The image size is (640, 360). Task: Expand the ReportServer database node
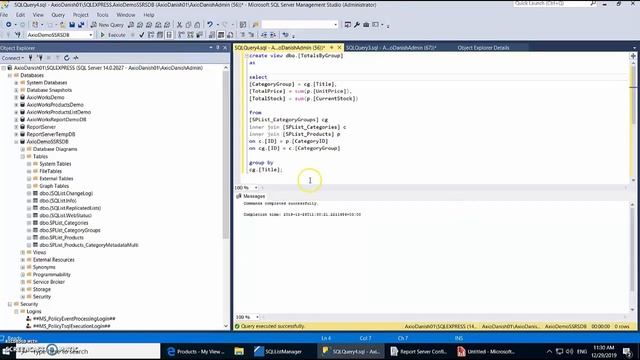[x=16, y=127]
